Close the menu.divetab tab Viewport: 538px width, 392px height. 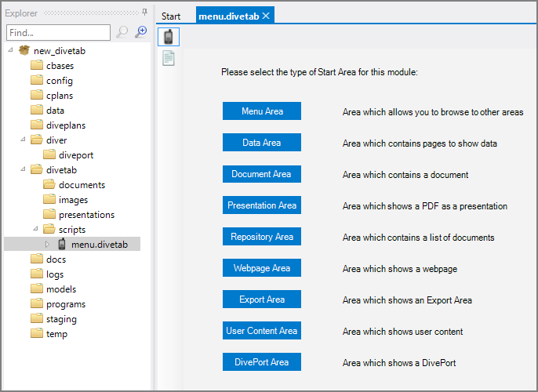pos(267,16)
